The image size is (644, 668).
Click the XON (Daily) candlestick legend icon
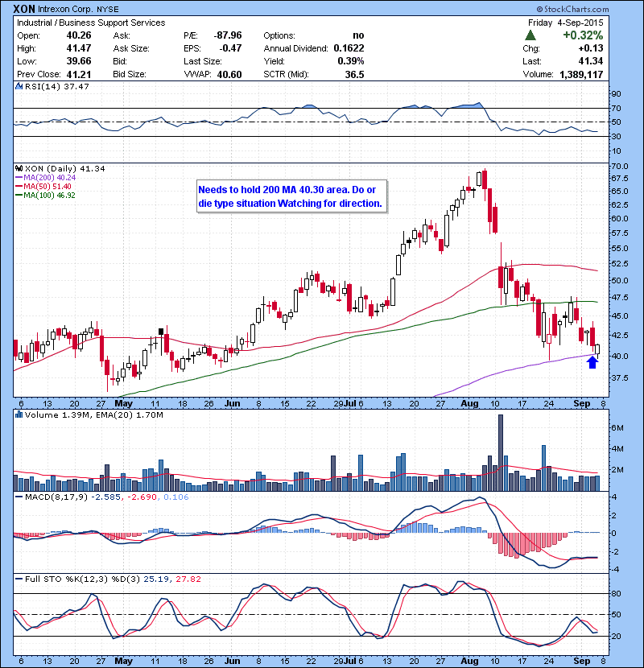[x=19, y=168]
